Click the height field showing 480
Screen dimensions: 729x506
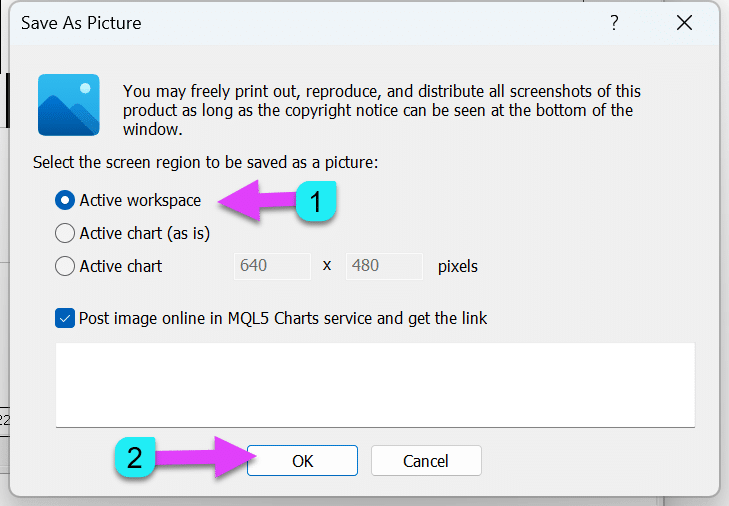(384, 266)
